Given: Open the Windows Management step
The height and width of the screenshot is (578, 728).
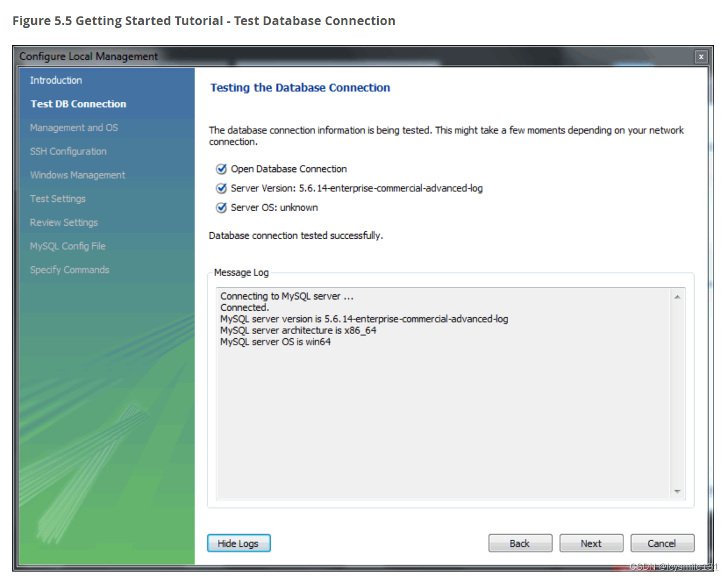Looking at the screenshot, I should [x=78, y=175].
